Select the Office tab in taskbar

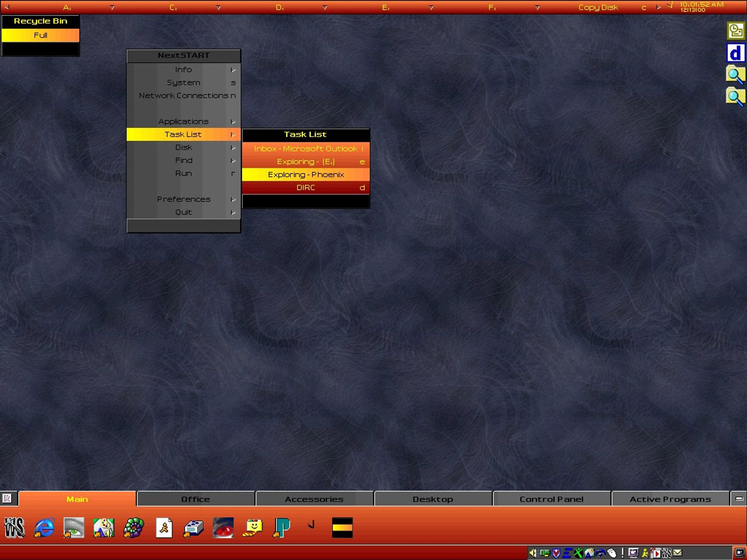(195, 499)
